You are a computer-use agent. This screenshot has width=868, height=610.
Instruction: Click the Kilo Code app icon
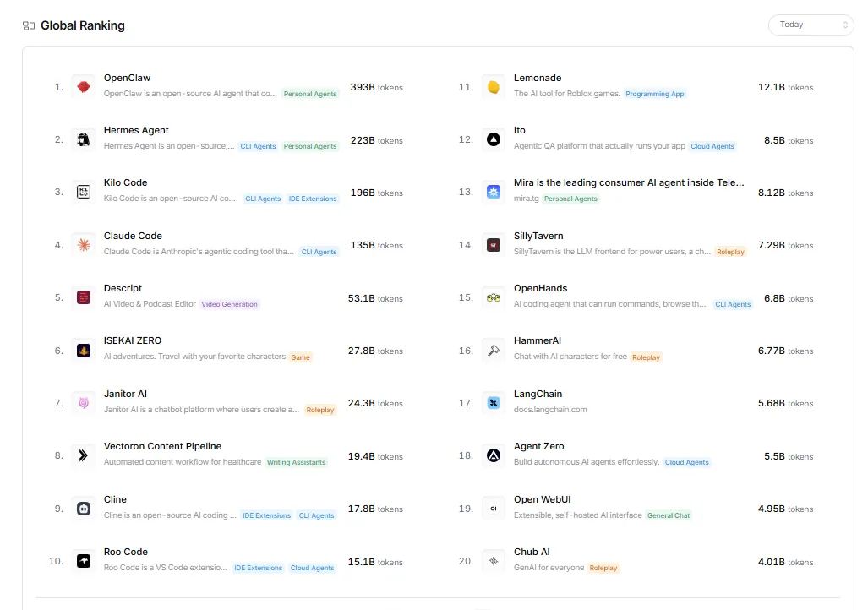(84, 192)
